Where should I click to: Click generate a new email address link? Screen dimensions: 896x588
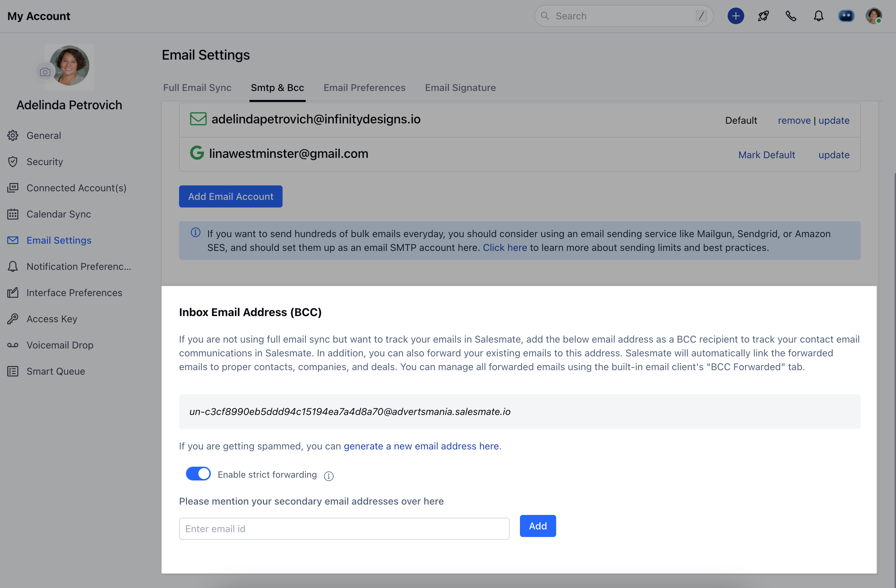click(421, 446)
